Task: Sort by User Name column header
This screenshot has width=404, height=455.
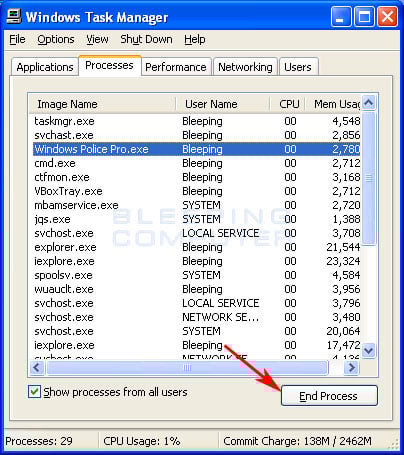Action: click(x=223, y=104)
